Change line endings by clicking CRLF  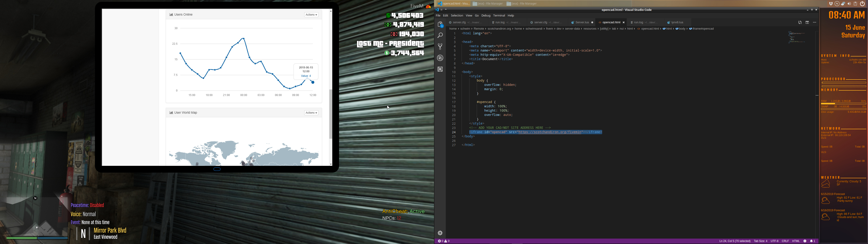tap(785, 241)
